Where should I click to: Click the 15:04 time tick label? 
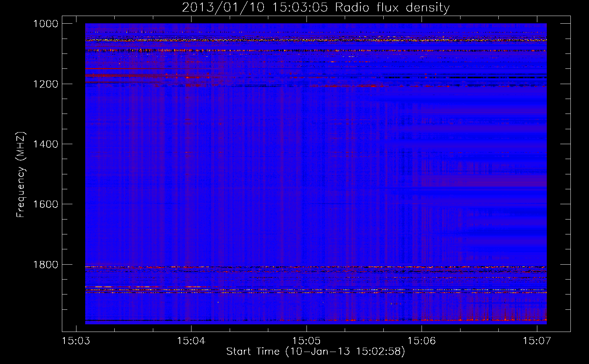(191, 341)
